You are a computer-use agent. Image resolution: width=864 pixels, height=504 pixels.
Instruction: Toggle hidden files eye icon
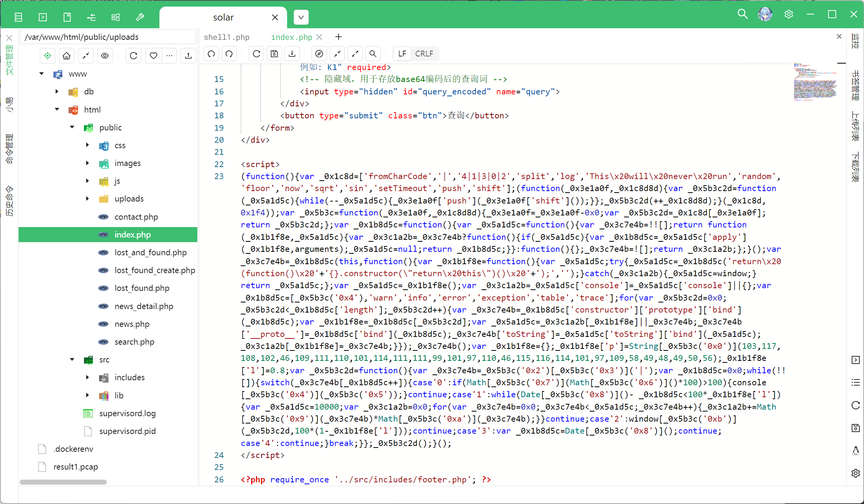[105, 56]
